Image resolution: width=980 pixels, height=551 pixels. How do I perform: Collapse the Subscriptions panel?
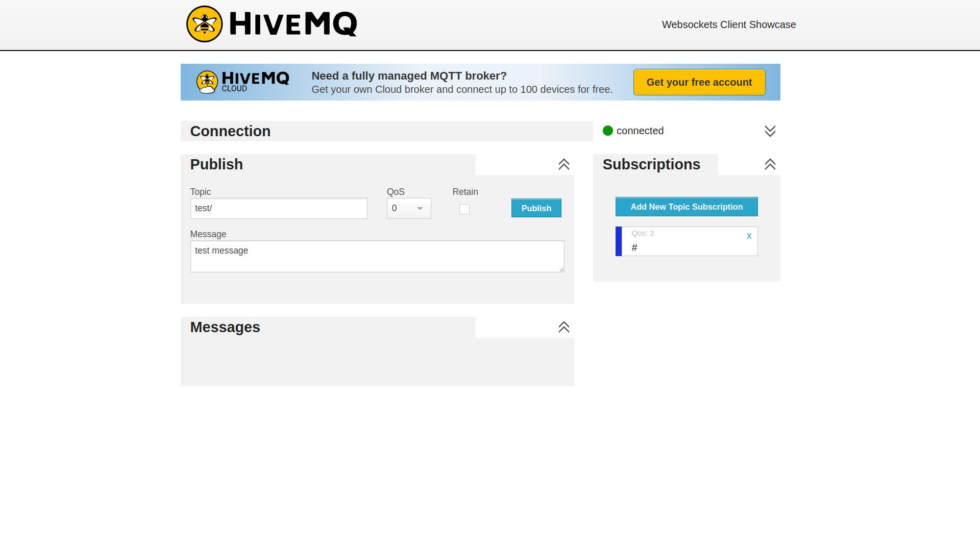[x=770, y=164]
